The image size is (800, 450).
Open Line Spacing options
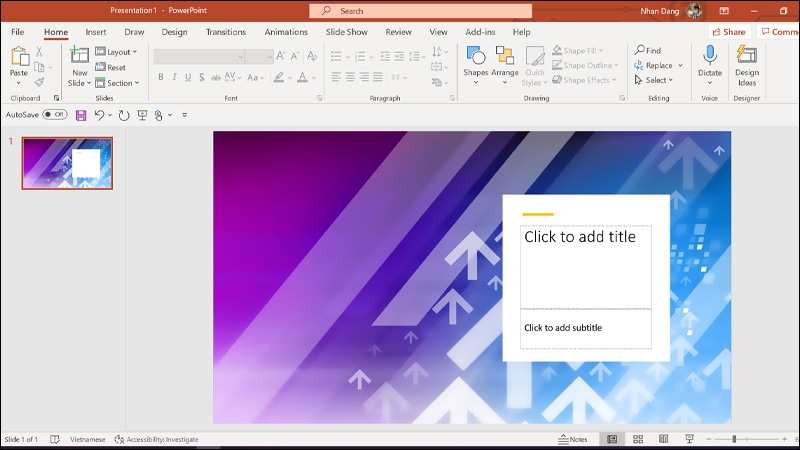pos(416,56)
